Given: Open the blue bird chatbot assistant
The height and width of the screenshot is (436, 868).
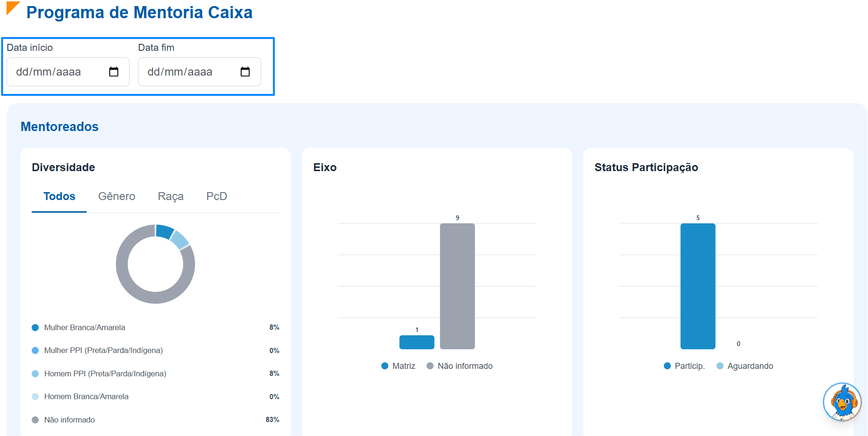Looking at the screenshot, I should pyautogui.click(x=842, y=402).
